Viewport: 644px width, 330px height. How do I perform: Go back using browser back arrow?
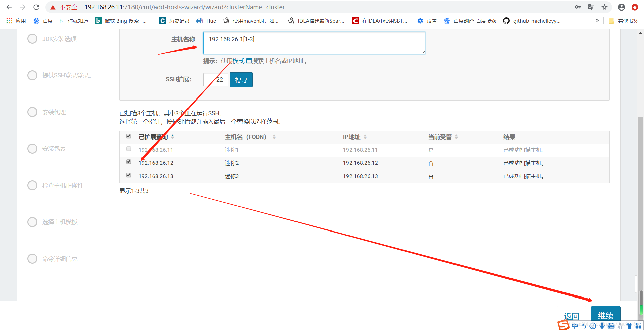tap(9, 7)
